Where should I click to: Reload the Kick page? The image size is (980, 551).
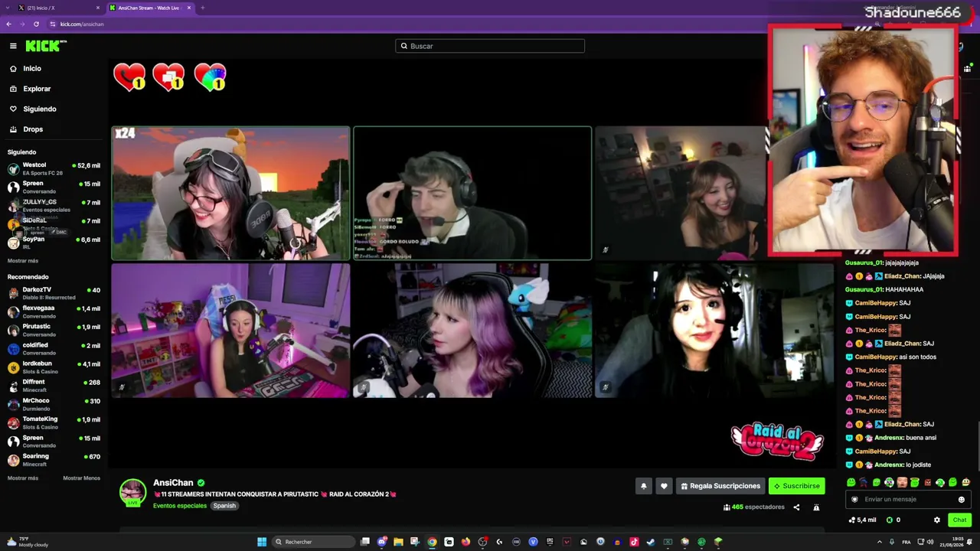[x=36, y=24]
